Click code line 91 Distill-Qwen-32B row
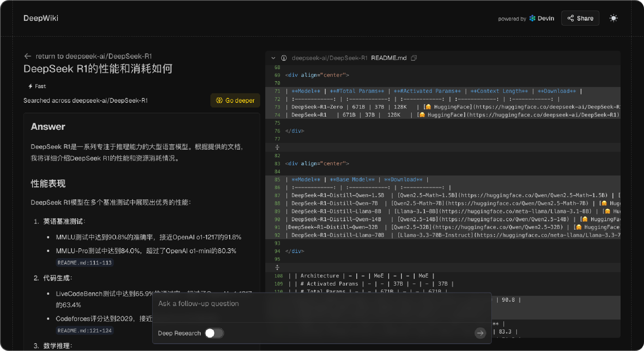Screen dimensions: 644x351 [x=443, y=227]
